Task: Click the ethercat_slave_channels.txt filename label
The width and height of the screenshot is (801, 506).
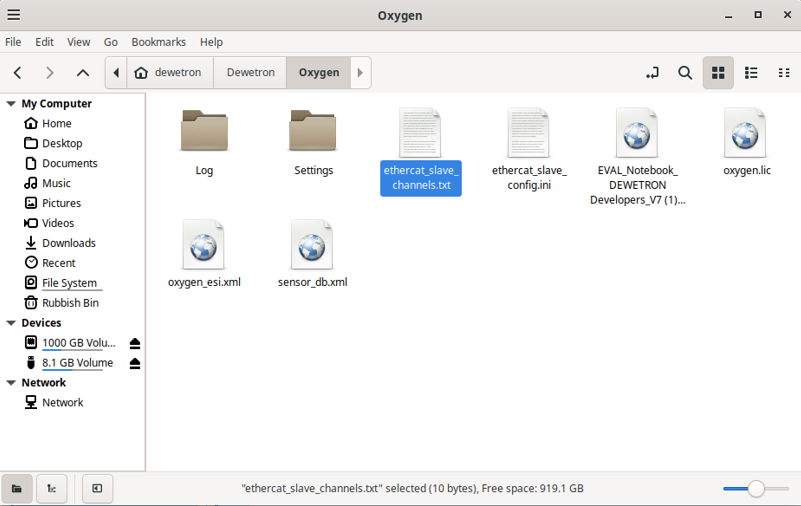Action: [421, 178]
